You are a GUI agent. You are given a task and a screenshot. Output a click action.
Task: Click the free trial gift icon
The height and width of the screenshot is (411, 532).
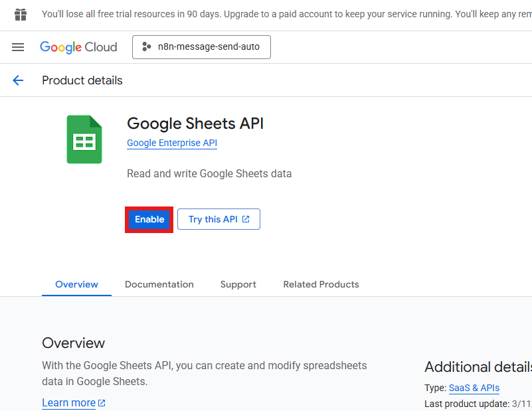[x=20, y=14]
